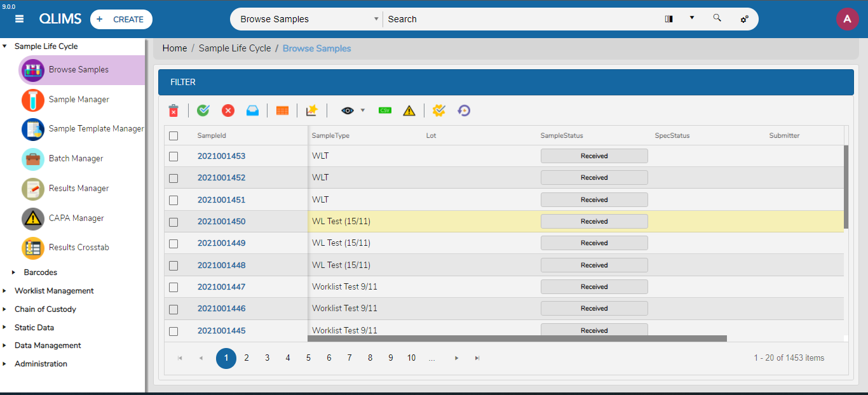Open sample link 2021001447
The width and height of the screenshot is (868, 395).
point(221,287)
